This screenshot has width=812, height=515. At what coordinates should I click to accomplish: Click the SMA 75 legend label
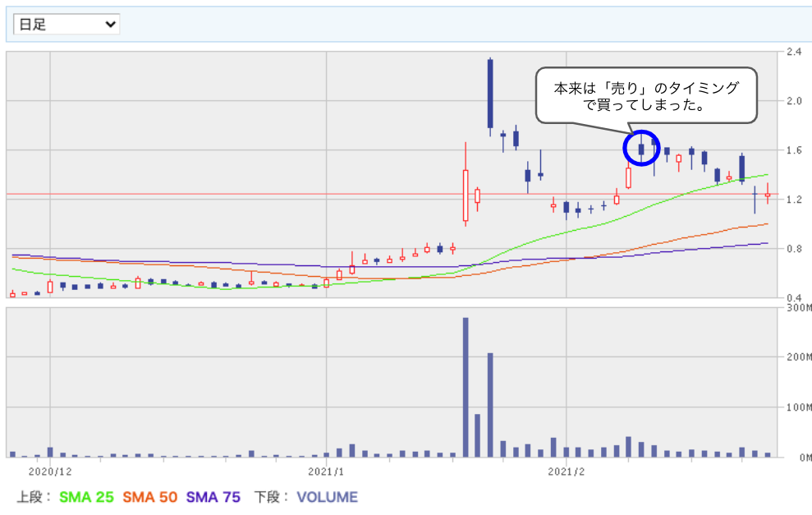tap(213, 498)
